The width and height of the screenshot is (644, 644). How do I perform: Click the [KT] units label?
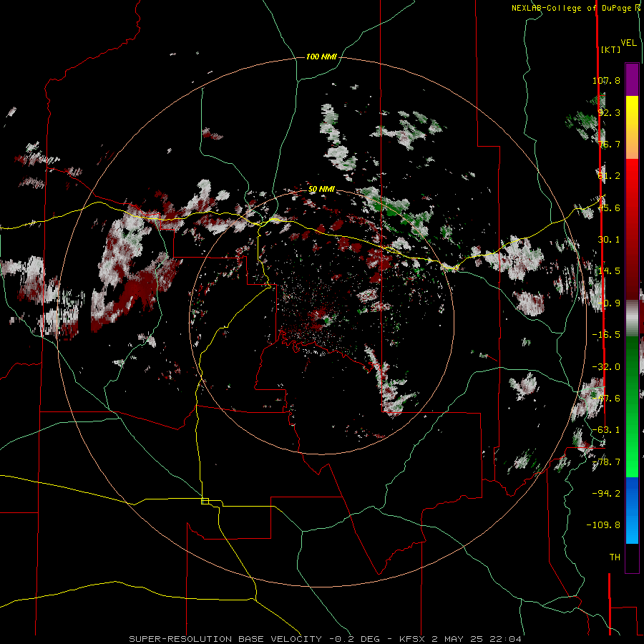point(611,49)
